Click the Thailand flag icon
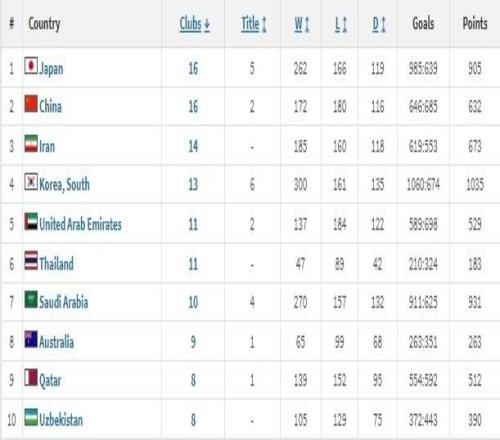Screen dimensions: 500x440 (x=31, y=261)
